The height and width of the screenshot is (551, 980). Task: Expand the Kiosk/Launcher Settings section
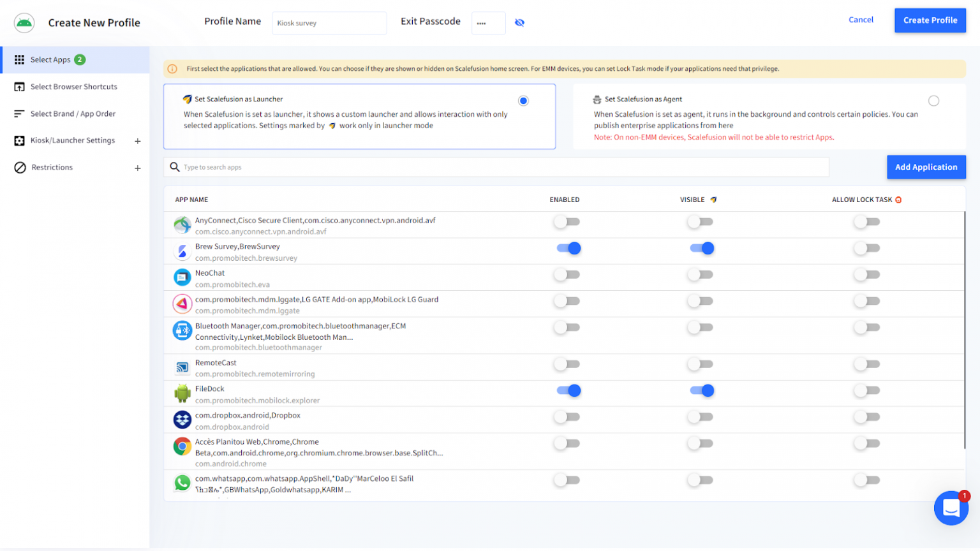(x=137, y=140)
